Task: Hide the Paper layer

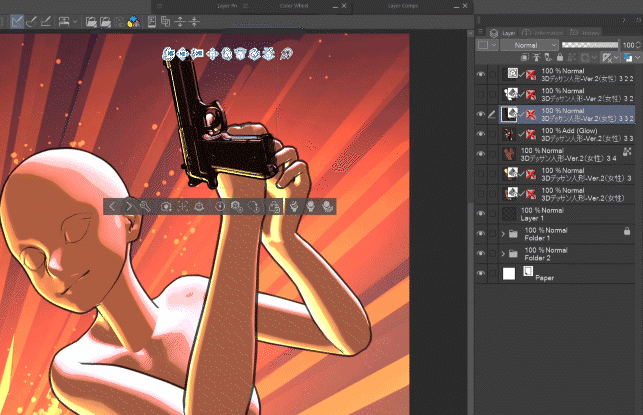Action: tap(481, 273)
